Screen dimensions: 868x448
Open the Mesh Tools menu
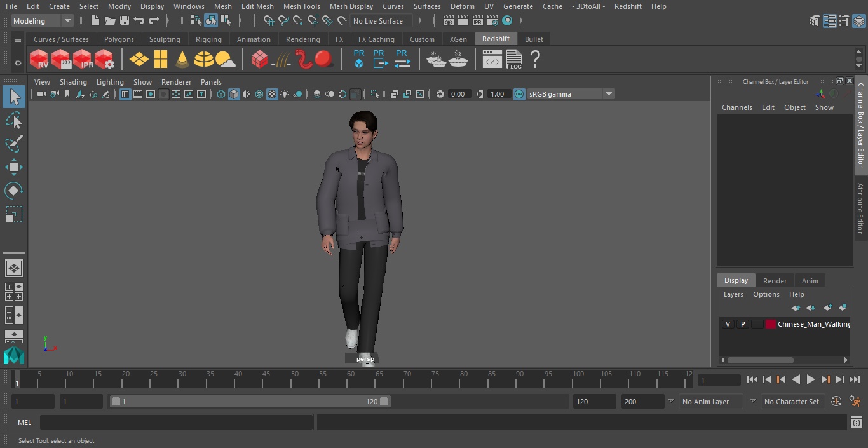[x=301, y=6]
